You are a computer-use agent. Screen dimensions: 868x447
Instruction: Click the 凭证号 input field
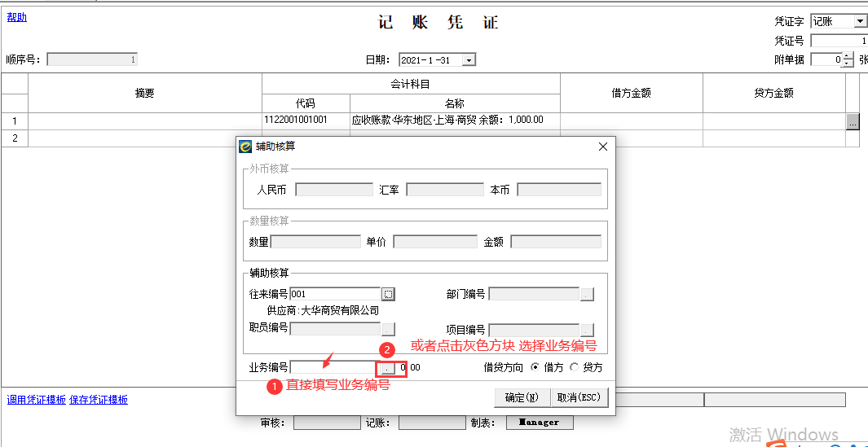[x=839, y=41]
